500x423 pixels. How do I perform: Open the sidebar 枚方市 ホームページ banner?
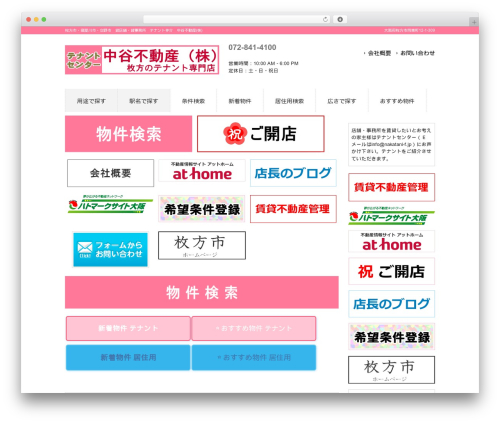392,370
